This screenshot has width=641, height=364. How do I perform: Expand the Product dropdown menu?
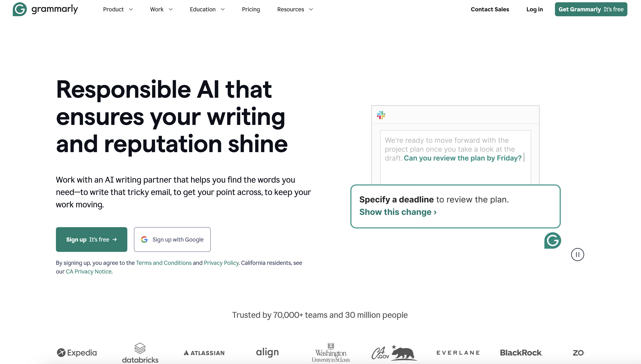coord(117,9)
